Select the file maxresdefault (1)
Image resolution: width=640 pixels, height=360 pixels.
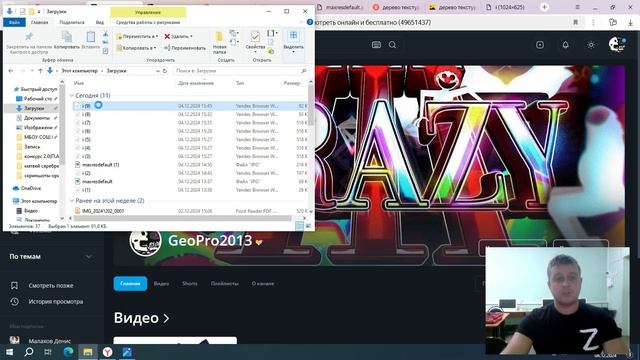[189, 164]
